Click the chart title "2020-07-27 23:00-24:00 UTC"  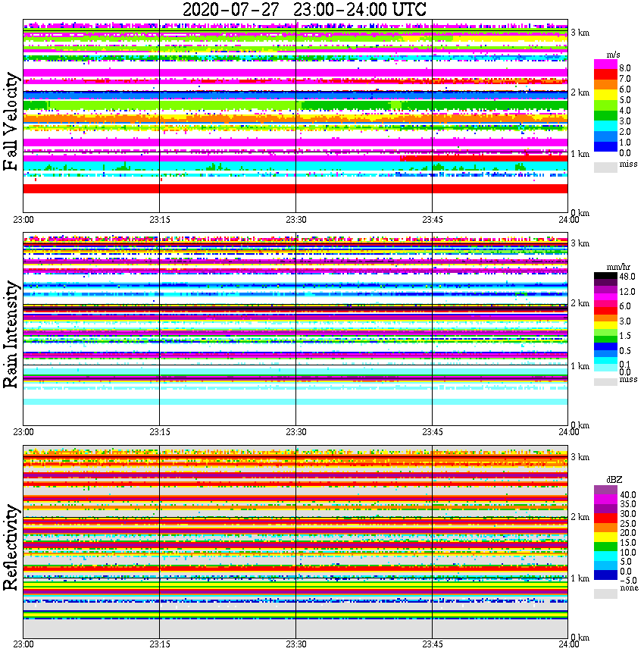304,9
